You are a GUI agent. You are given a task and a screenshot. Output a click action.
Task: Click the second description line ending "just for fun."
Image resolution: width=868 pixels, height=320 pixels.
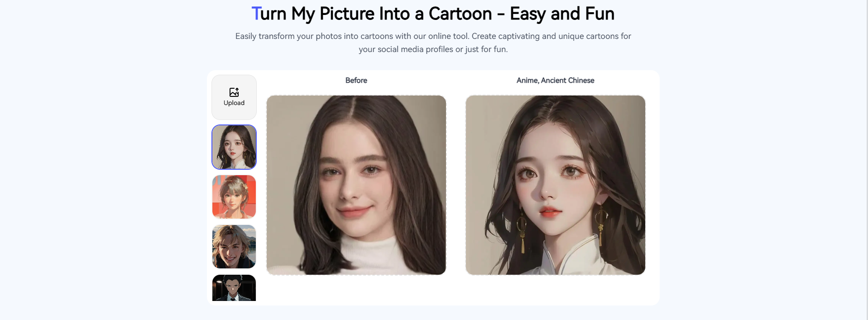(x=433, y=49)
